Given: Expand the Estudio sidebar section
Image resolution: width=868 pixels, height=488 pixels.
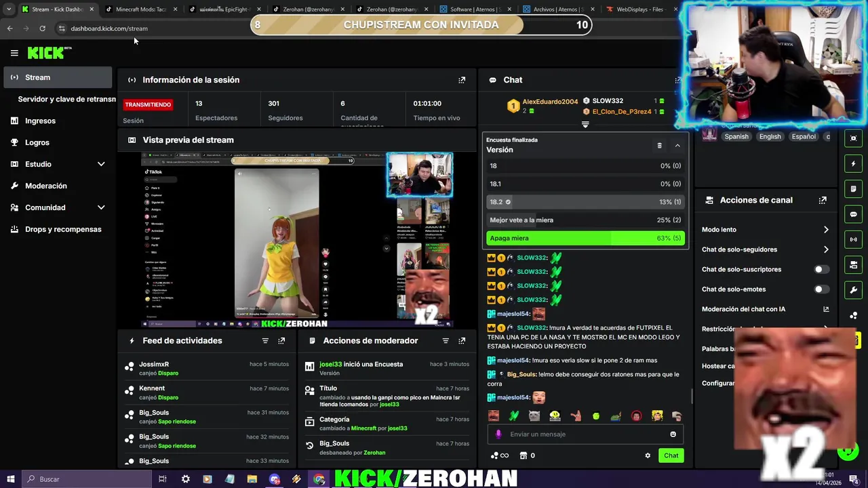Looking at the screenshot, I should [101, 164].
